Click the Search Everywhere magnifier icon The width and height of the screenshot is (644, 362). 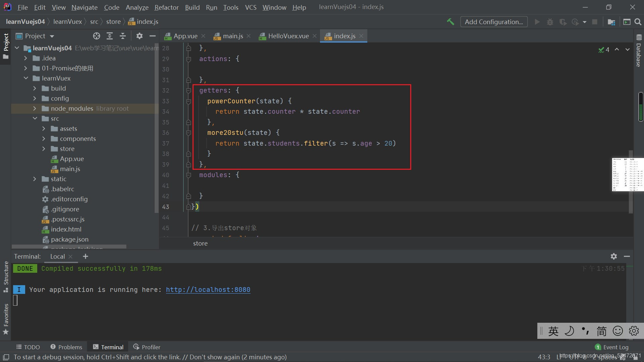pos(638,22)
